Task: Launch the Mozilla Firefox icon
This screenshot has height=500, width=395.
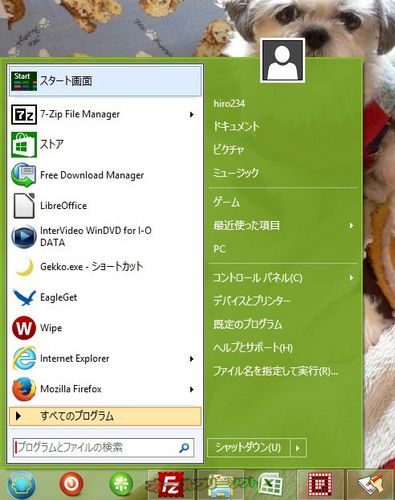Action: [24, 389]
